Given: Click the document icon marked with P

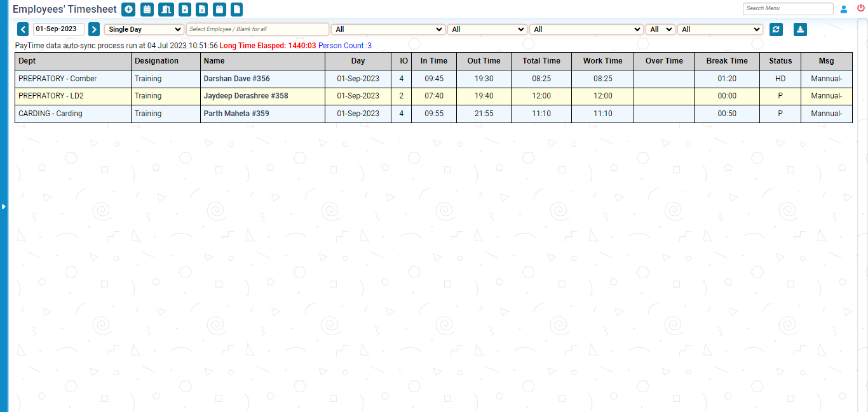Looking at the screenshot, I should click(184, 10).
